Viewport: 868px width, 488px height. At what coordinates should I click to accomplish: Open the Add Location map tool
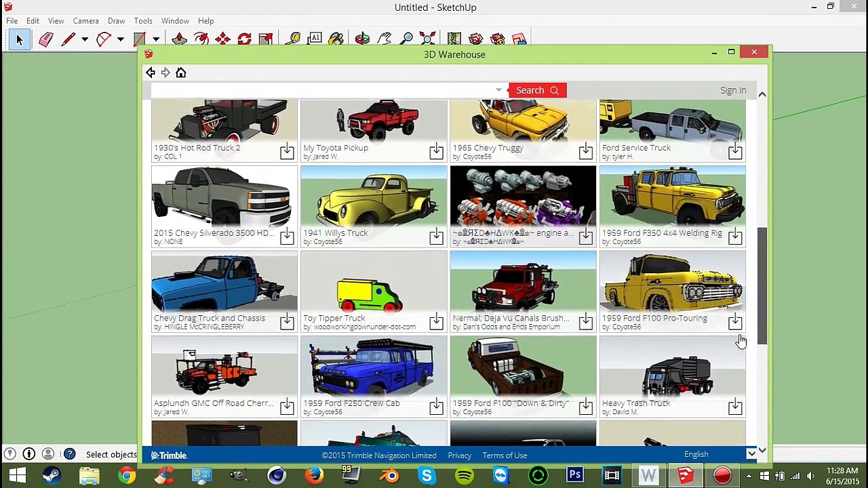[x=454, y=39]
